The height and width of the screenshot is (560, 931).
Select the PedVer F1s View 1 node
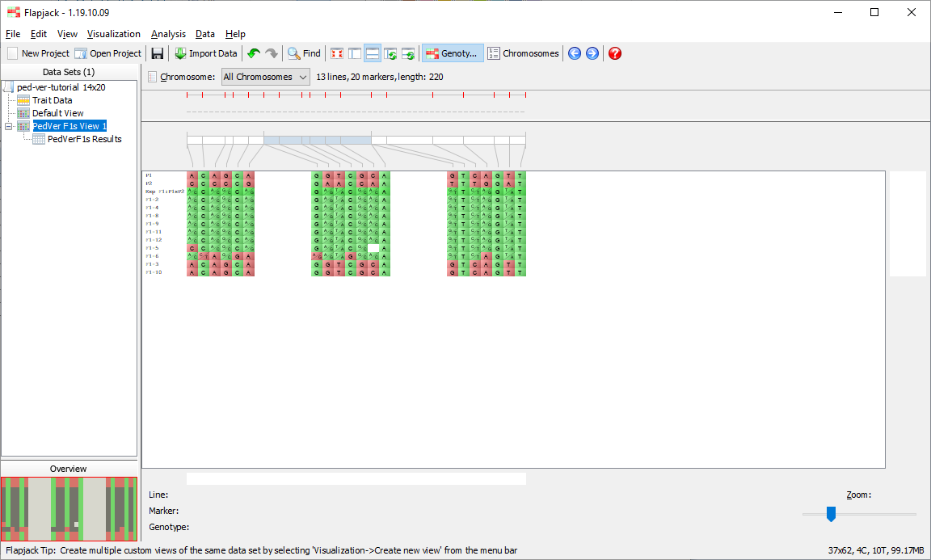pyautogui.click(x=70, y=126)
